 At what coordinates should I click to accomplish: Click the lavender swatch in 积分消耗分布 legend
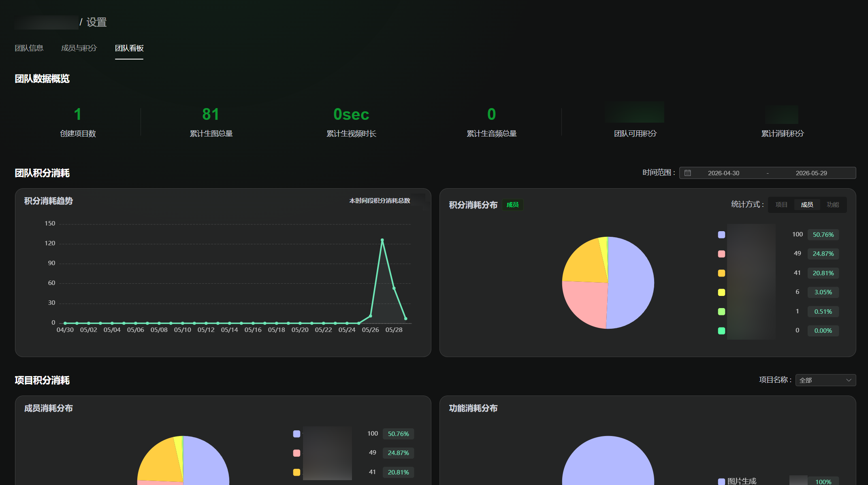pos(721,235)
